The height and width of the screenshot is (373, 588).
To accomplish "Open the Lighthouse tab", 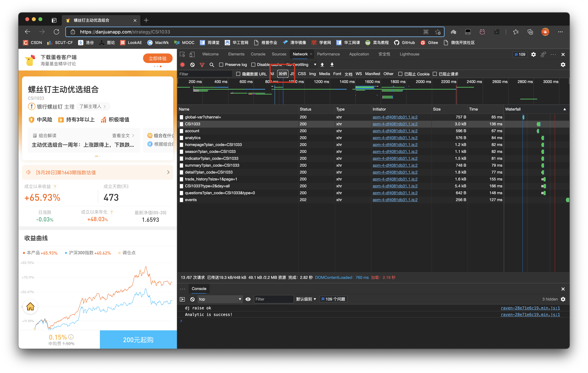I will point(409,54).
